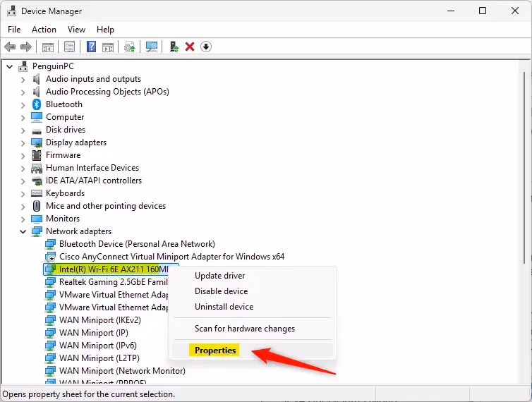Click the Update device driver toolbar icon
The width and height of the screenshot is (532, 402).
pos(174,47)
